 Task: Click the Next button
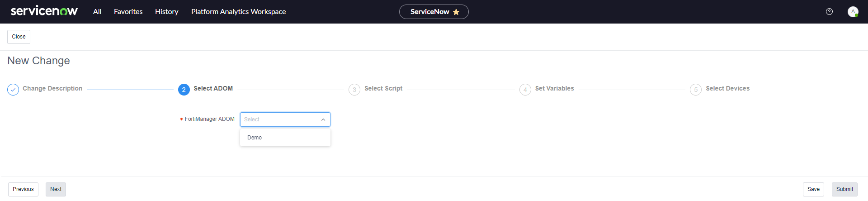[56, 189]
